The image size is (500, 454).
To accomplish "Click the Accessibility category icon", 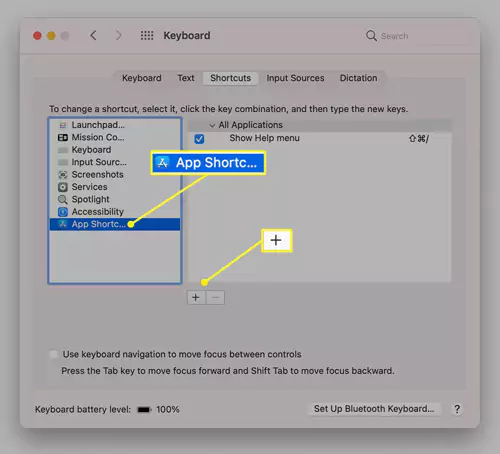I will (x=63, y=212).
